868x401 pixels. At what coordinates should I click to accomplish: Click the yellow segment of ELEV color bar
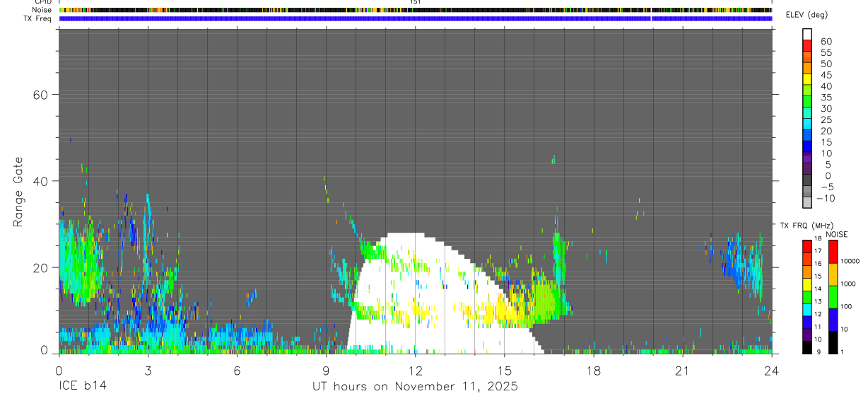click(807, 79)
